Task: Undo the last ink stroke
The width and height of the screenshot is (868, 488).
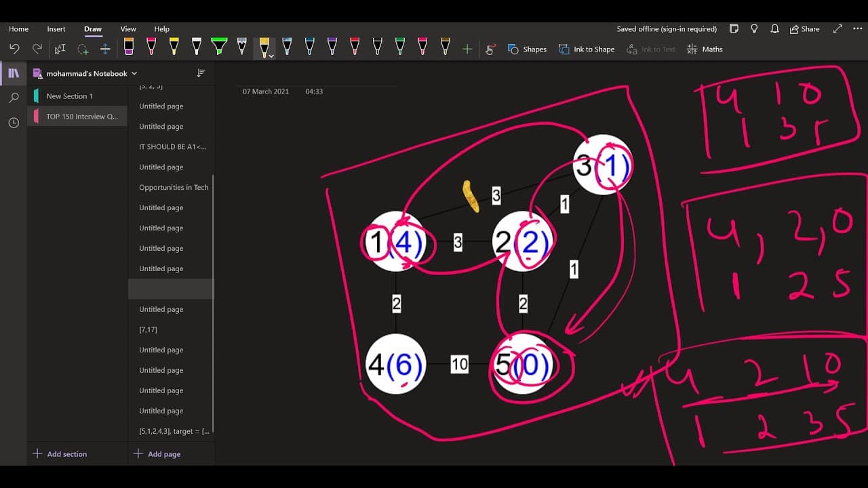Action: [x=14, y=49]
